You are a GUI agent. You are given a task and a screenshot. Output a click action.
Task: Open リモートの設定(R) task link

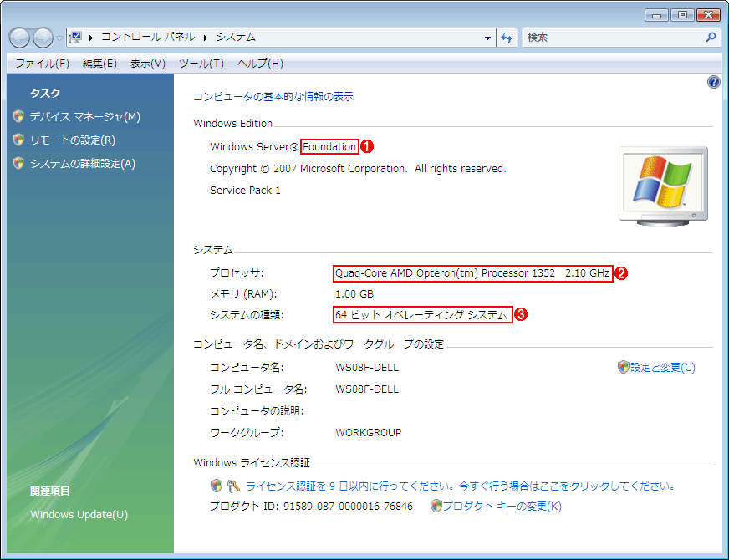(73, 140)
